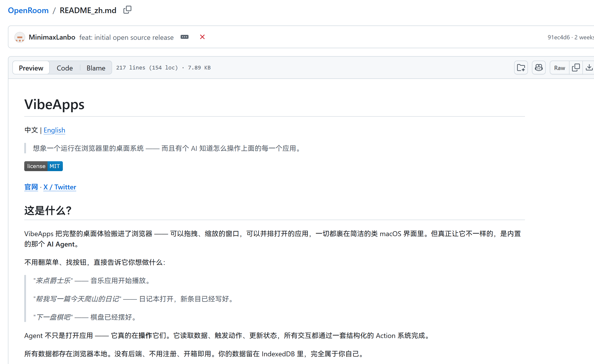This screenshot has width=594, height=364.
Task: Open symbols/file assistant folder icon
Action: point(521,68)
